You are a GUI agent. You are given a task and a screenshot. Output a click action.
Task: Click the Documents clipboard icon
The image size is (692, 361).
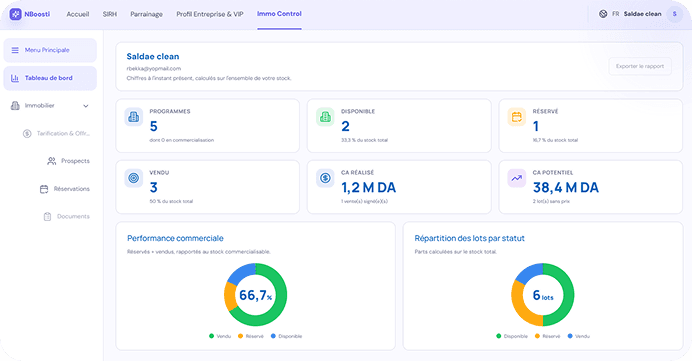pyautogui.click(x=47, y=217)
